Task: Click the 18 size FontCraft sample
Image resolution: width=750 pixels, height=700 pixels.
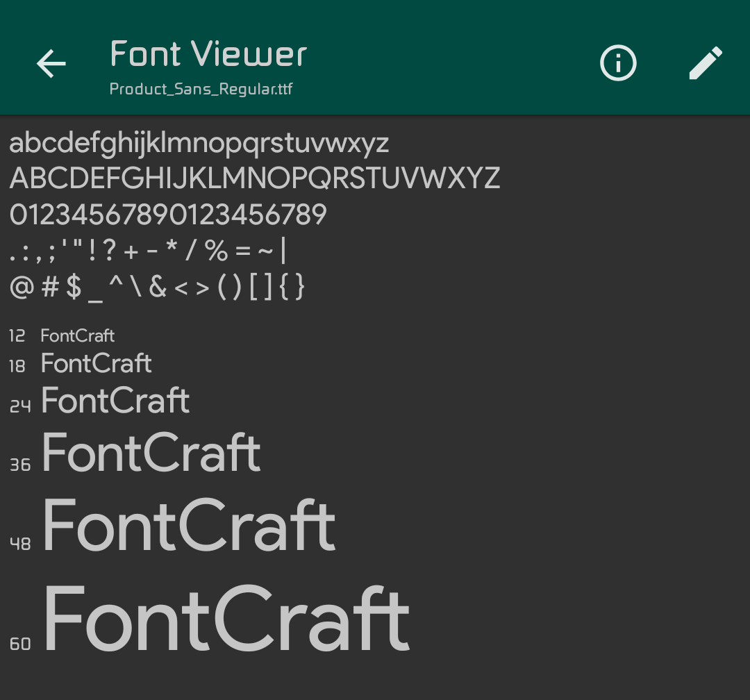Action: coord(96,363)
